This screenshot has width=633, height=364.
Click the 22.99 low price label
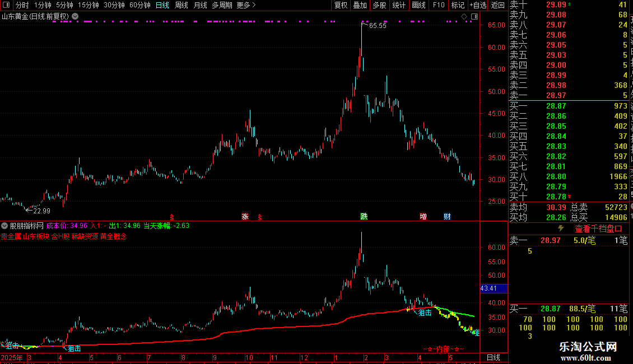coord(41,211)
